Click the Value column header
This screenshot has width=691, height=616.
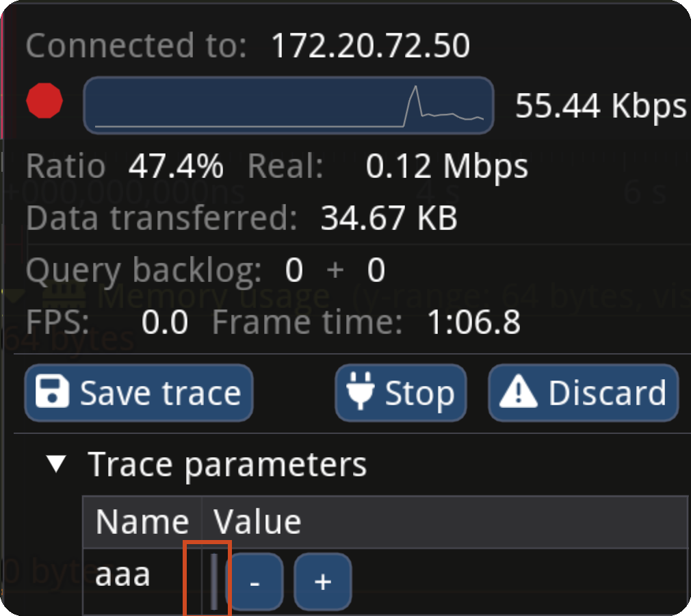point(257,521)
